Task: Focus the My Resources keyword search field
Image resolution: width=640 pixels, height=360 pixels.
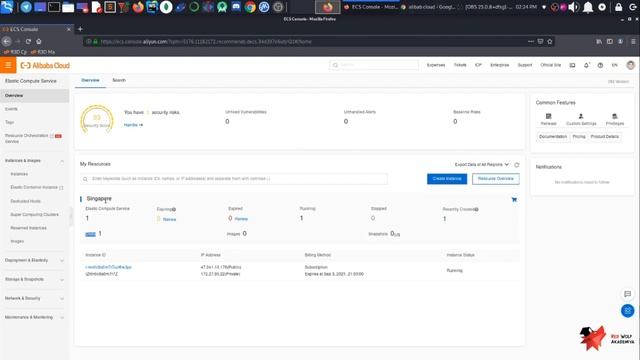Action: click(234, 179)
